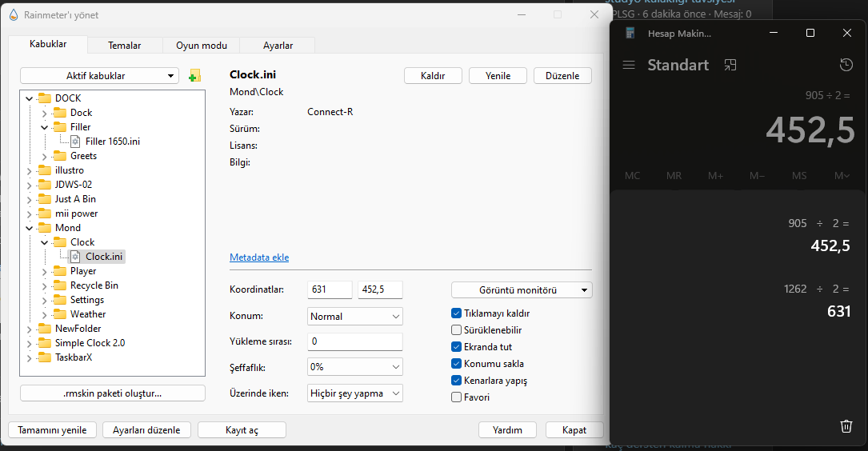Click the keep-on-top icon beside Standart
This screenshot has width=868, height=451.
730,66
